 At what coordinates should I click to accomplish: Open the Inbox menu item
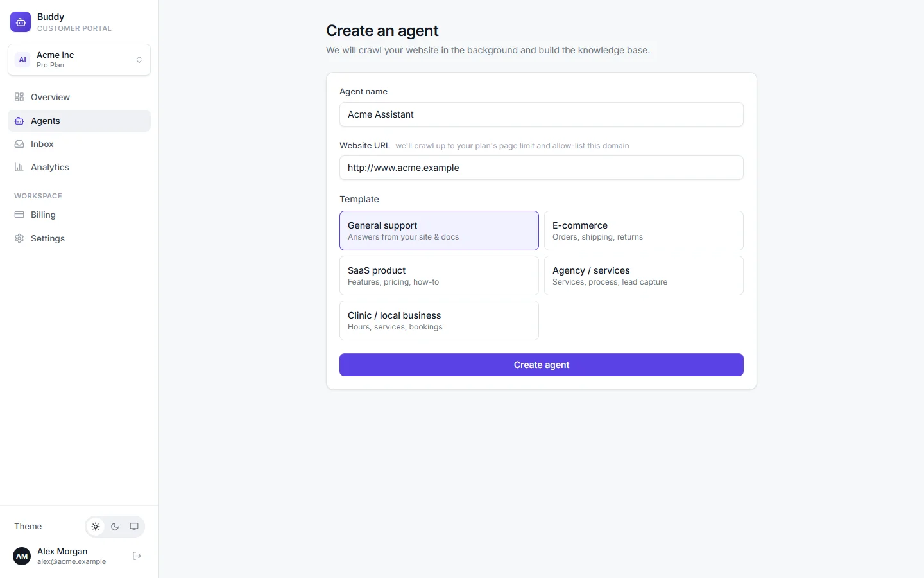[x=80, y=144]
